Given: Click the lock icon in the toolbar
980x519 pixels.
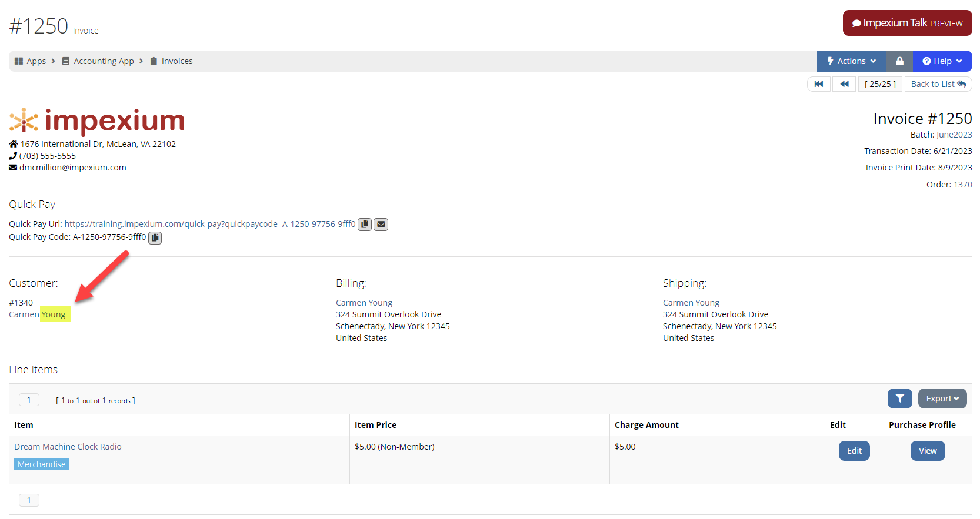Looking at the screenshot, I should point(899,61).
